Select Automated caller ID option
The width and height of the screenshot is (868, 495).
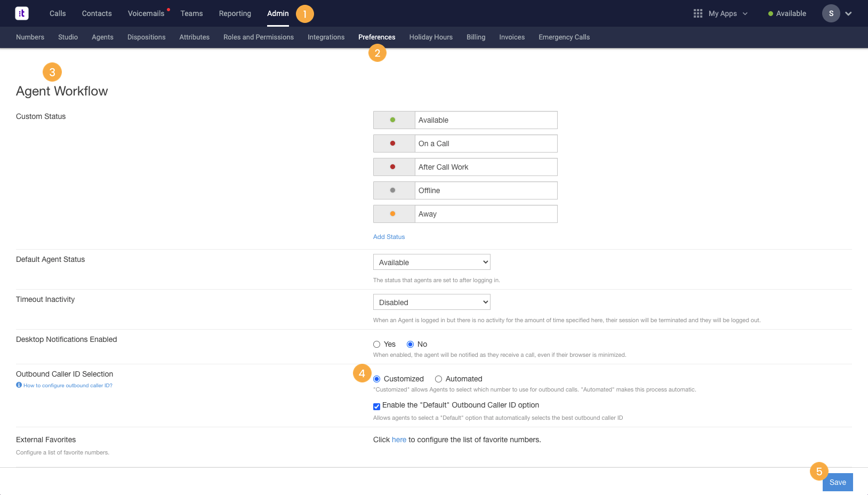(x=439, y=379)
